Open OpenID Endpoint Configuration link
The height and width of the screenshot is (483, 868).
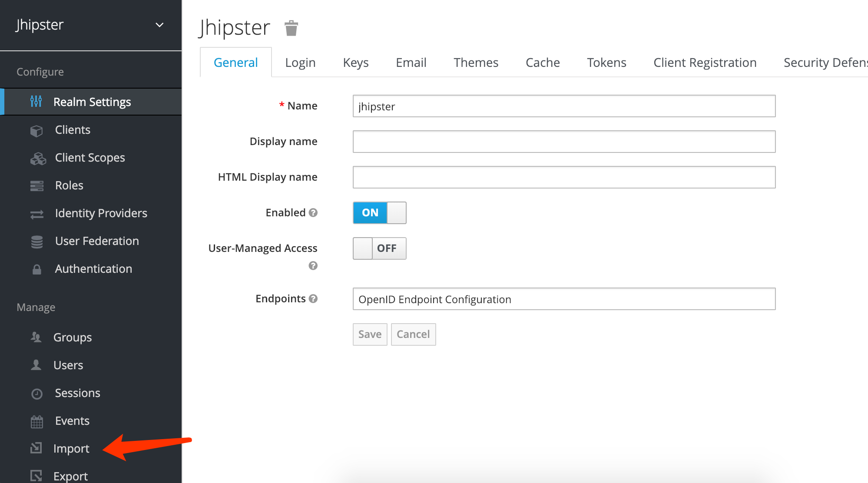(434, 299)
